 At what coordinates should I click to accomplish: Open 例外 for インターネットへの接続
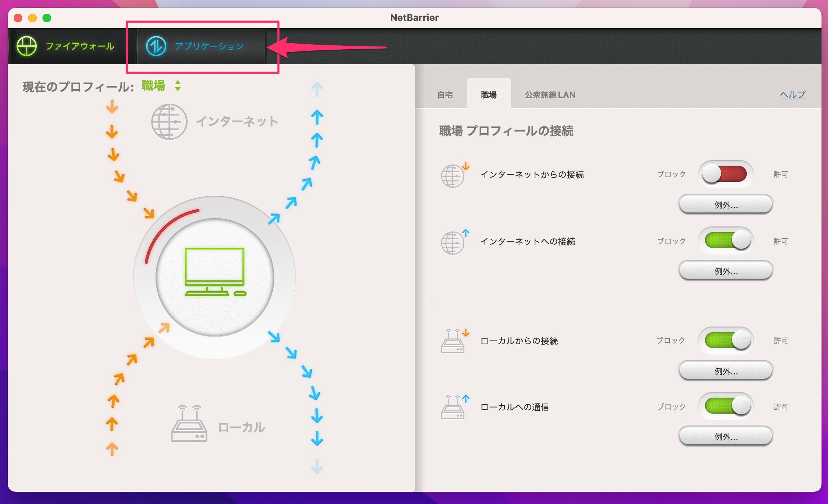[x=726, y=271]
